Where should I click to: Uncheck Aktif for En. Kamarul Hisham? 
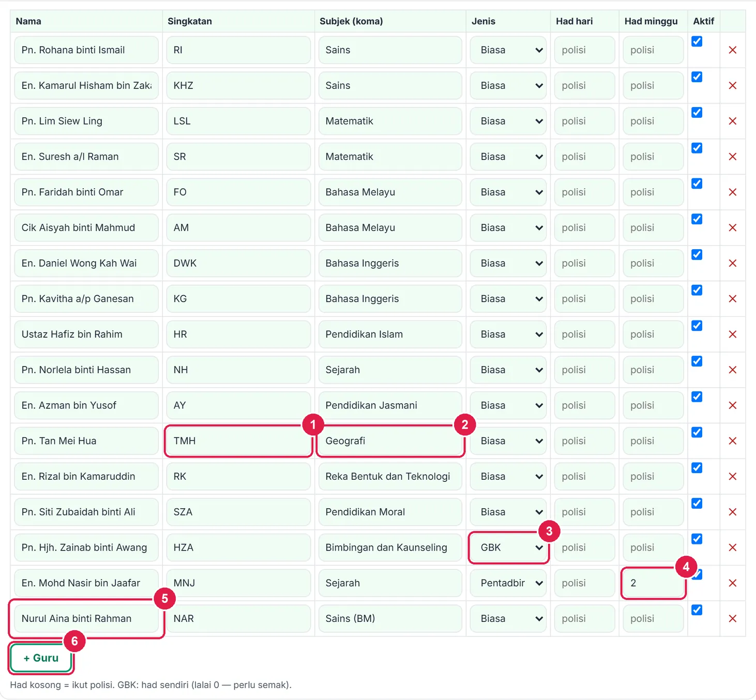click(x=697, y=77)
